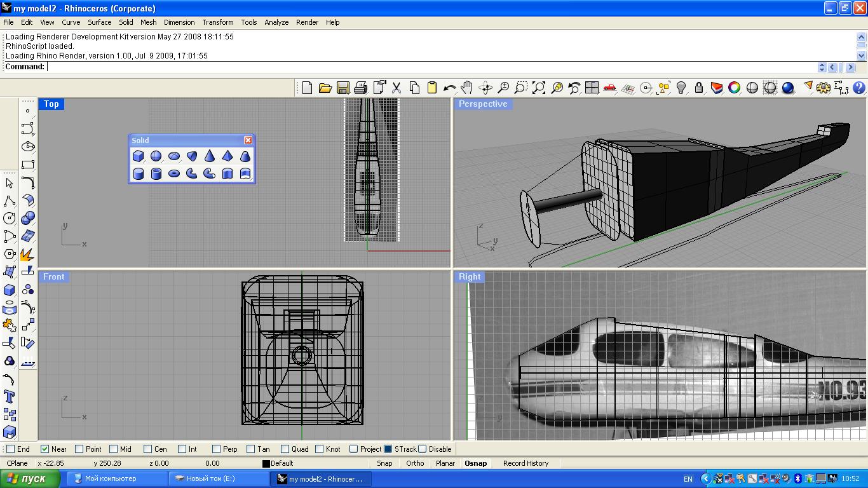The height and width of the screenshot is (488, 868).
Task: Choose the Cone solid tool
Action: (209, 156)
